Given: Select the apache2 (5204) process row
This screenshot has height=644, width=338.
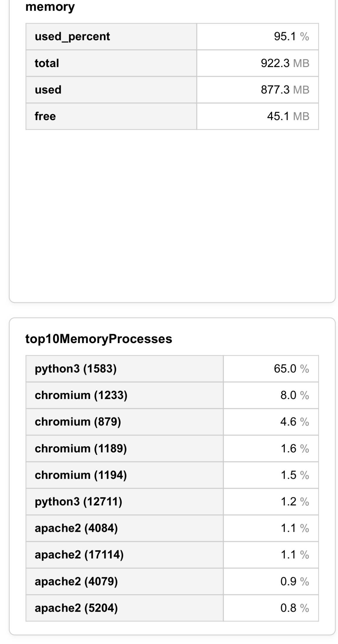Looking at the screenshot, I should pos(76,608).
